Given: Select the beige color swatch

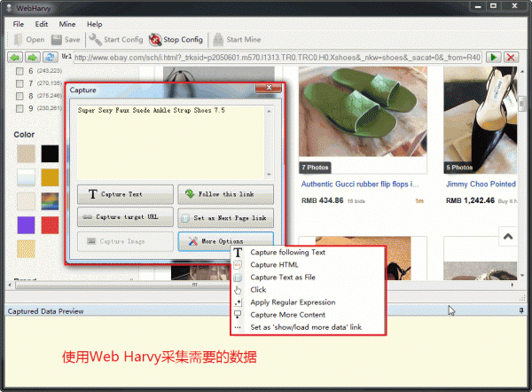Looking at the screenshot, I should 26,153.
